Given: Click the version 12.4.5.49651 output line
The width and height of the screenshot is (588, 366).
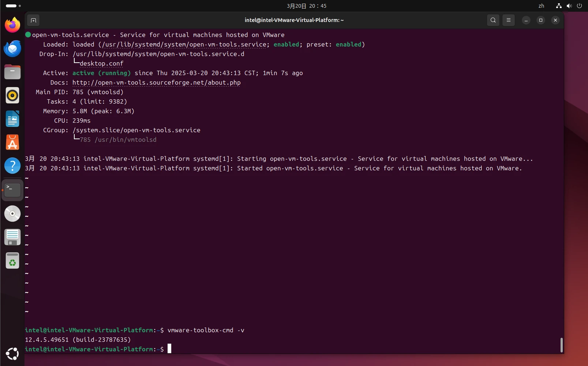Looking at the screenshot, I should (78, 340).
